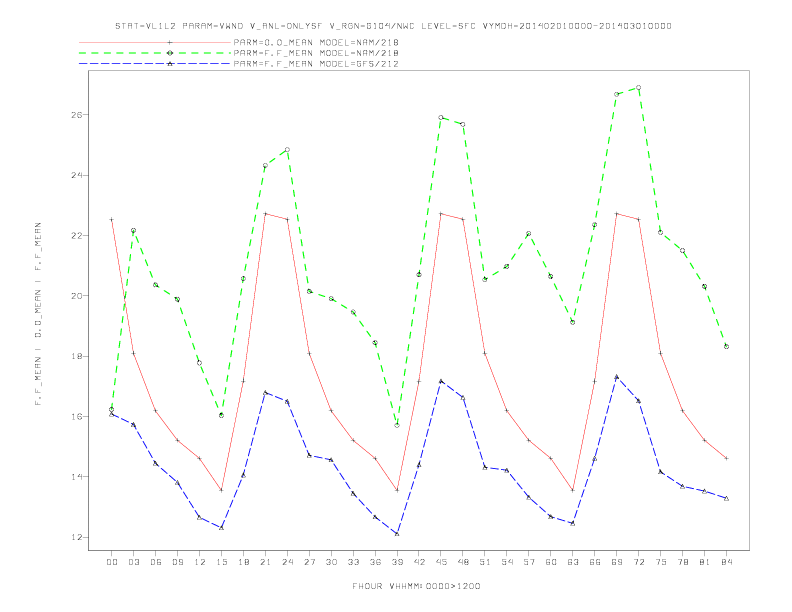Click red plus data point at forecast hour 00
Screen dimensions: 792x612
(x=112, y=220)
